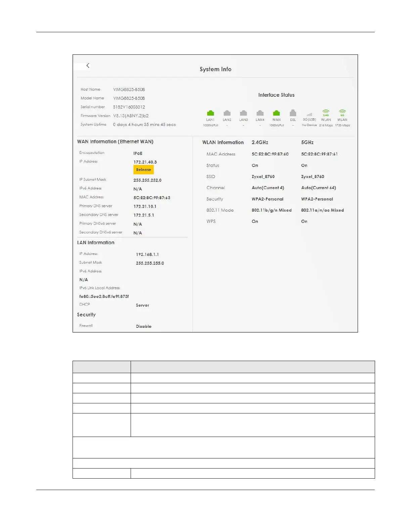
Task: Click the green LAN1 port icon
Action: click(211, 113)
